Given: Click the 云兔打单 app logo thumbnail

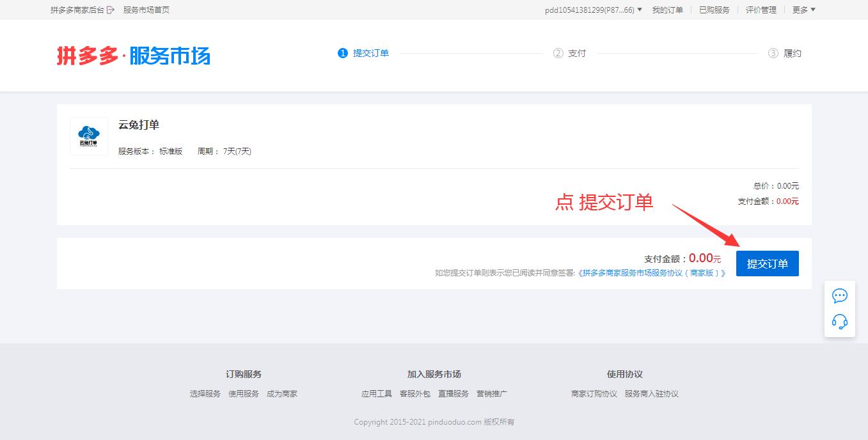Looking at the screenshot, I should 89,136.
